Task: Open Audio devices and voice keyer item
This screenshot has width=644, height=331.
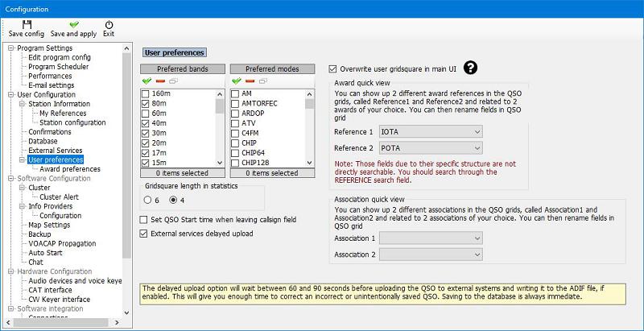Action: point(75,281)
